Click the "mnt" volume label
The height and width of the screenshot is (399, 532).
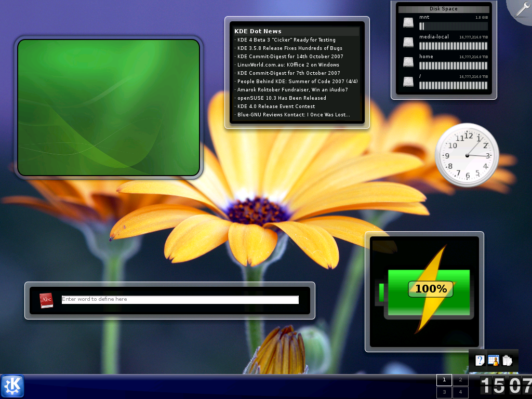tap(424, 17)
